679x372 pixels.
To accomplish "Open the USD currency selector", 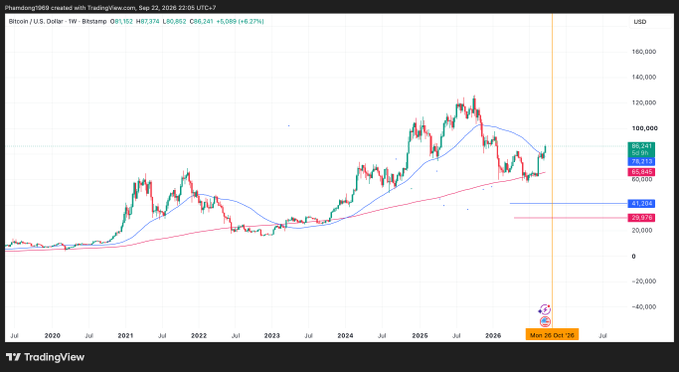I will click(640, 22).
